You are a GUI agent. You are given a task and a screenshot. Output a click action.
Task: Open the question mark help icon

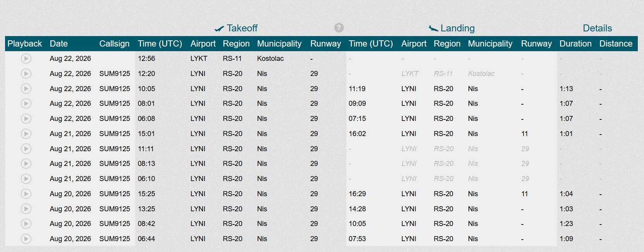pos(339,28)
